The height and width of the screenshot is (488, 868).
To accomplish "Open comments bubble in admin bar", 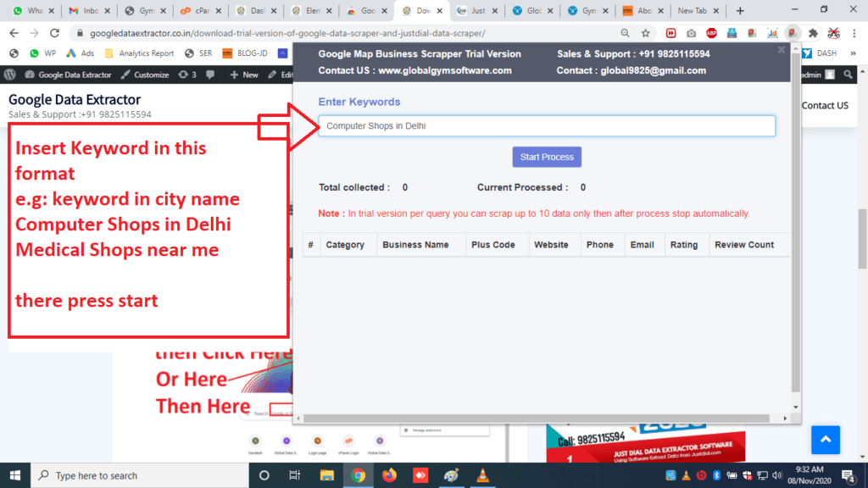I will click(210, 75).
